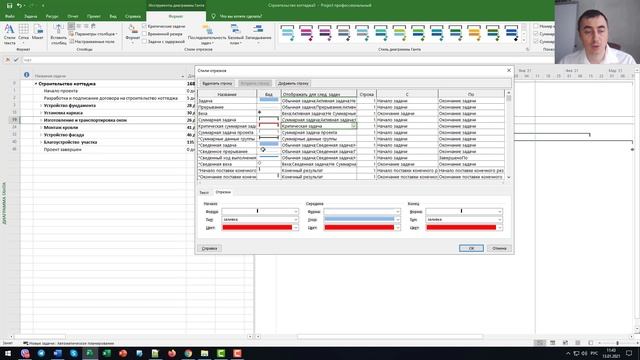Screen dimensions: 640x360
Task: Click the Undo arrow icon
Action: tap(19, 5)
